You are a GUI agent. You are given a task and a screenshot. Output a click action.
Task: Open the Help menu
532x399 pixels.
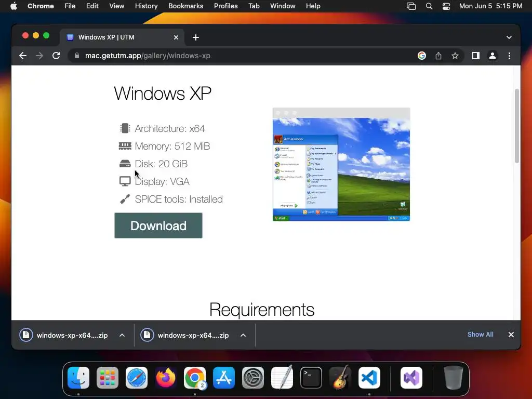[313, 6]
